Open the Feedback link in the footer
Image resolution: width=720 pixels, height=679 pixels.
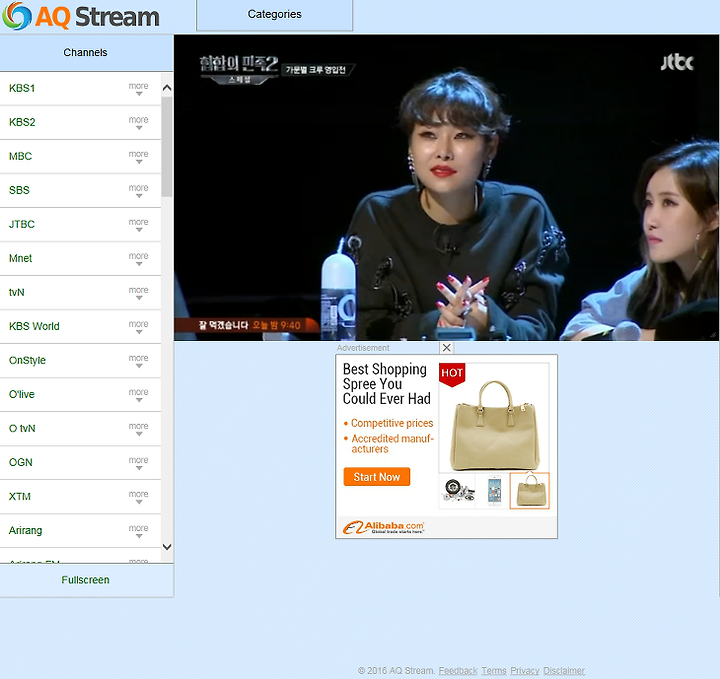458,671
